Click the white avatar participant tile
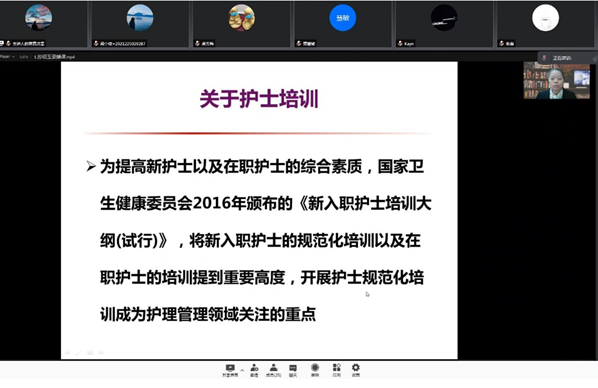Viewport: 598px width, 388px height. coord(545,24)
